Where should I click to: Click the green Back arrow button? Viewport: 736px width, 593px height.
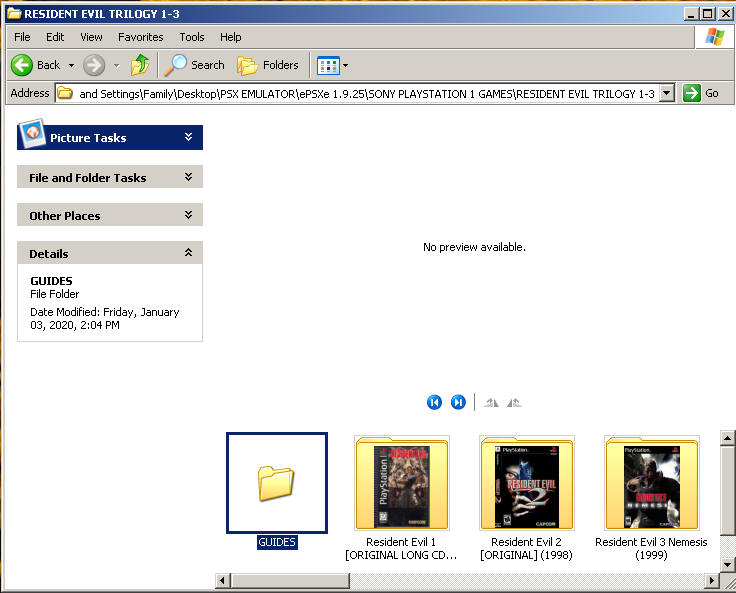pyautogui.click(x=22, y=65)
